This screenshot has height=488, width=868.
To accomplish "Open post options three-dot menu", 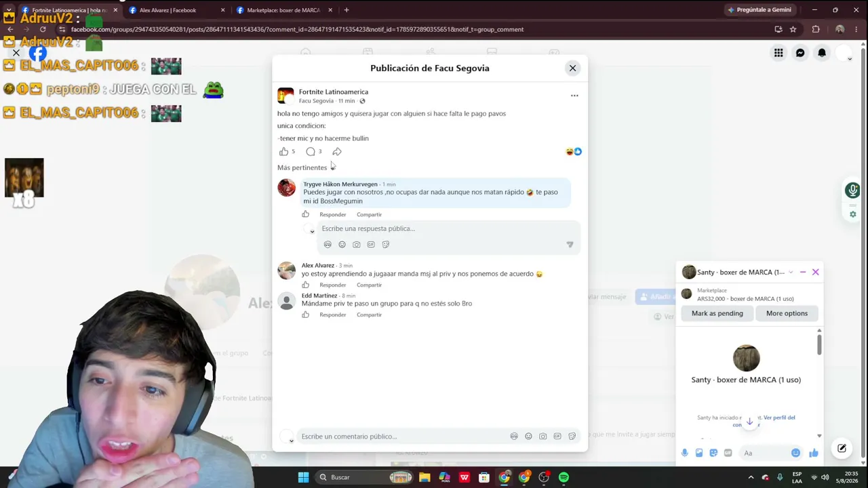I will pos(574,96).
